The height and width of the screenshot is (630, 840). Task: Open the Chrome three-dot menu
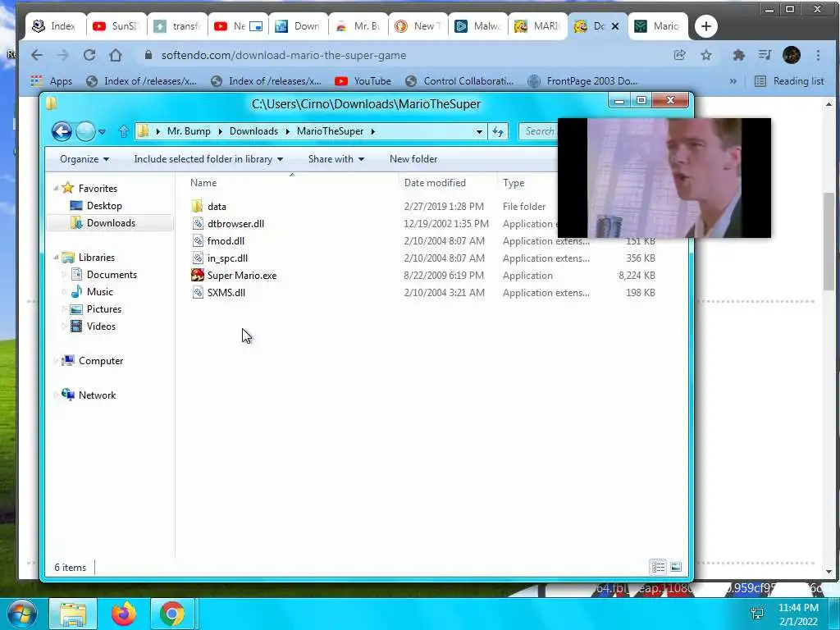818,55
